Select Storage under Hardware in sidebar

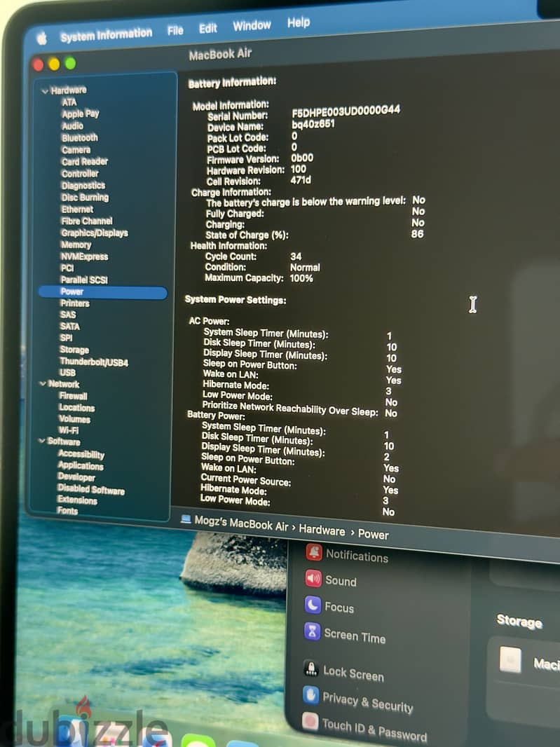[x=74, y=350]
